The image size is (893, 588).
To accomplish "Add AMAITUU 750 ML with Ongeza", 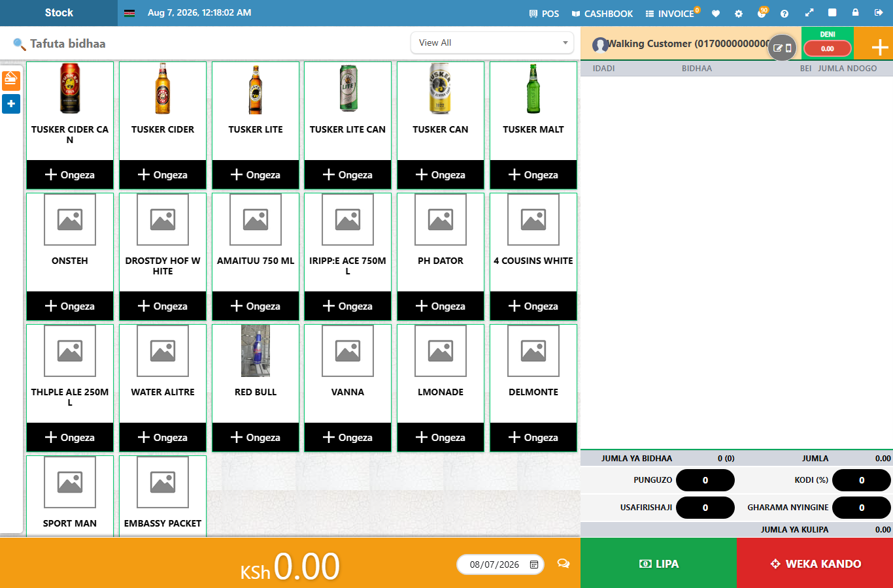I will (256, 306).
